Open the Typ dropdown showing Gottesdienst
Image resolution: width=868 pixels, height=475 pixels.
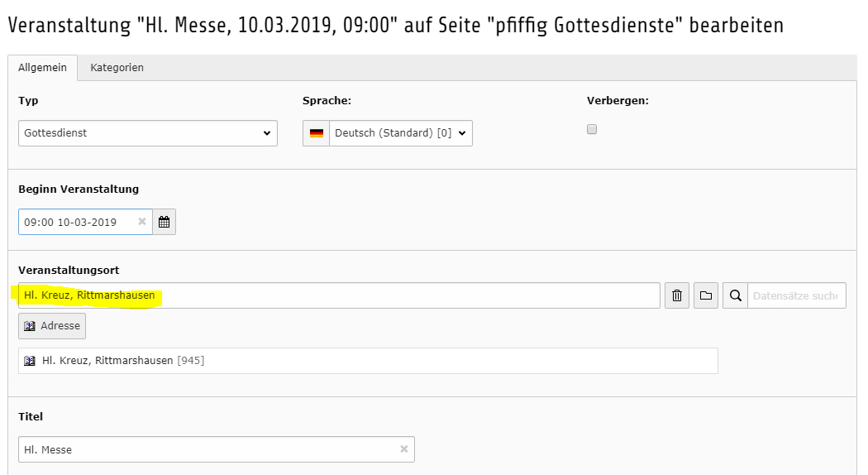[x=147, y=133]
